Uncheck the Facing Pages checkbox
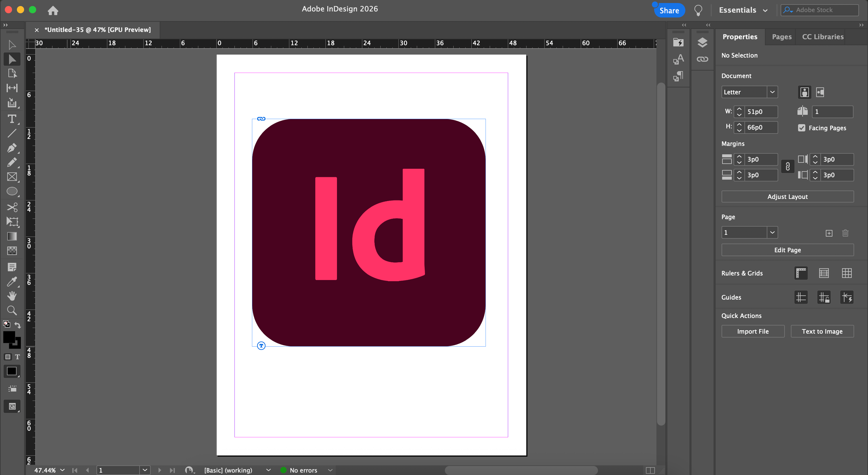The height and width of the screenshot is (475, 868). 802,128
